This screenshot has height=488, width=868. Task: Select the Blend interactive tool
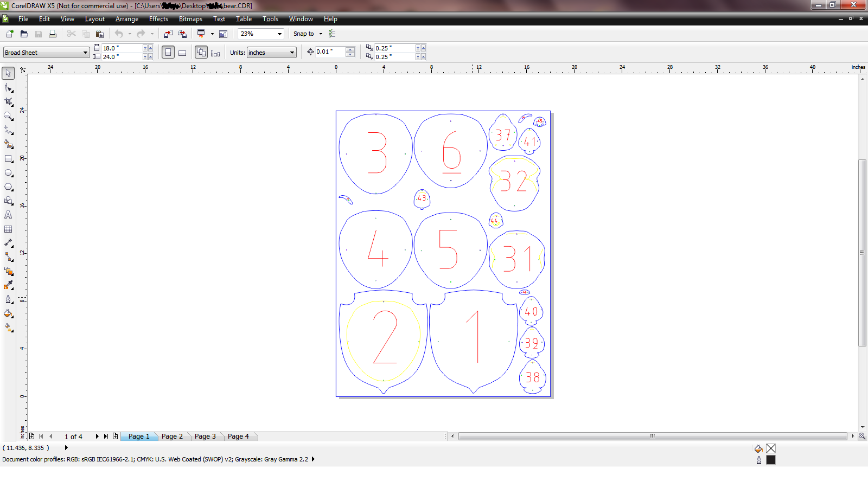click(8, 271)
